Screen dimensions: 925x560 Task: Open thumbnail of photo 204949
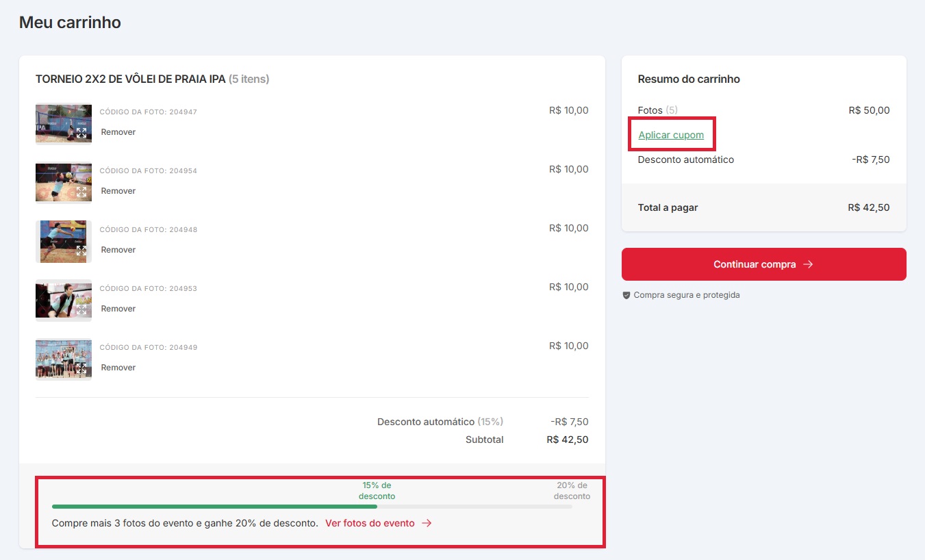[x=64, y=359]
